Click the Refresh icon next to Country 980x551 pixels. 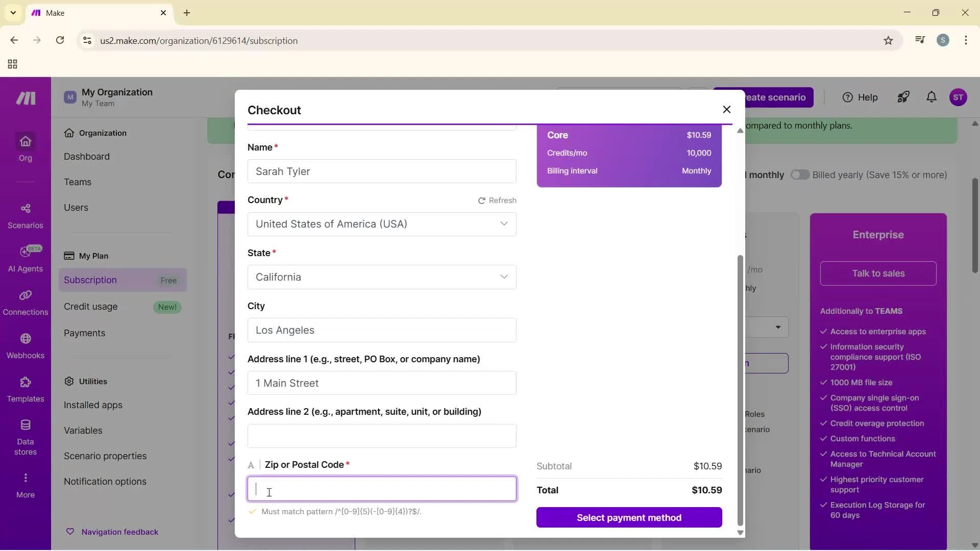(x=482, y=200)
